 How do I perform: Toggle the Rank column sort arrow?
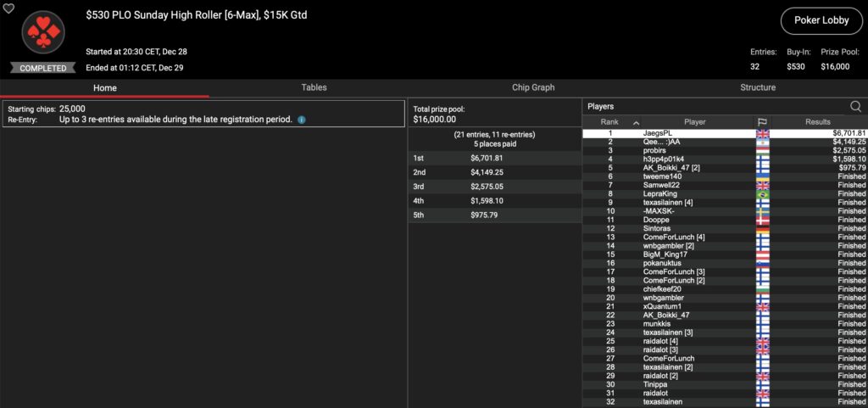[637, 122]
